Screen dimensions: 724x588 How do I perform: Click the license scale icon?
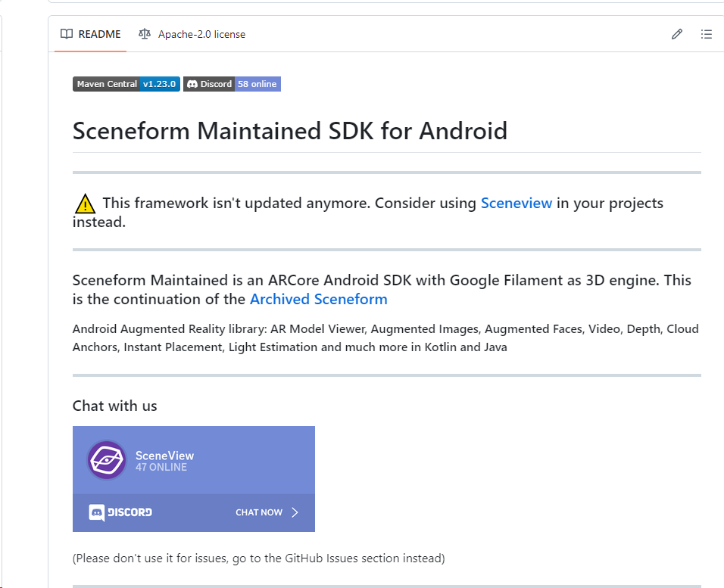(x=145, y=34)
